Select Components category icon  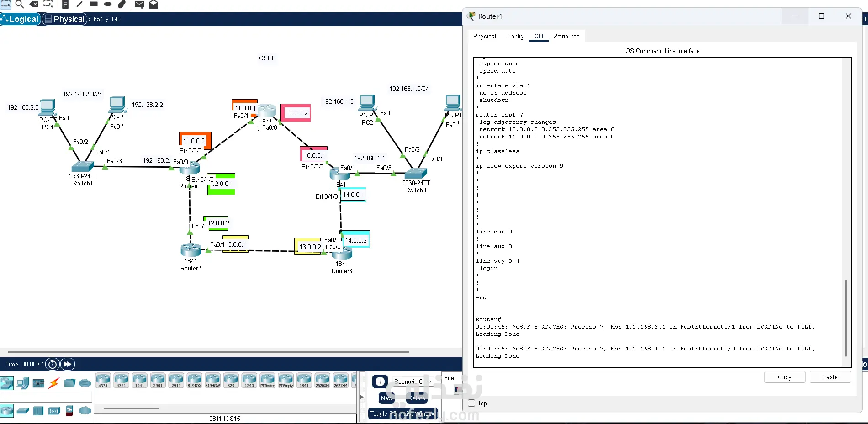(38, 383)
